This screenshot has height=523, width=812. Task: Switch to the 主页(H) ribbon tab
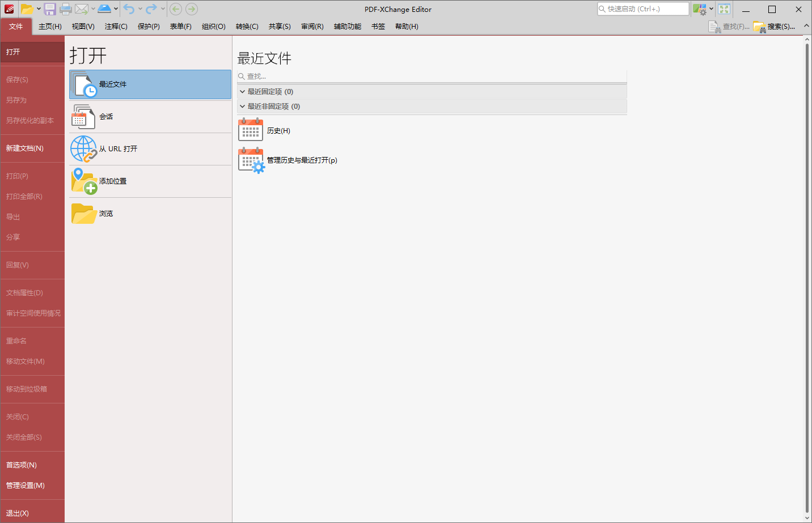[50, 26]
